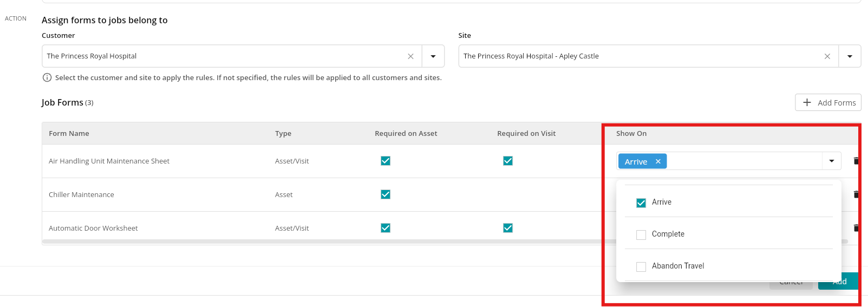Click the Add button at bottom

(839, 282)
